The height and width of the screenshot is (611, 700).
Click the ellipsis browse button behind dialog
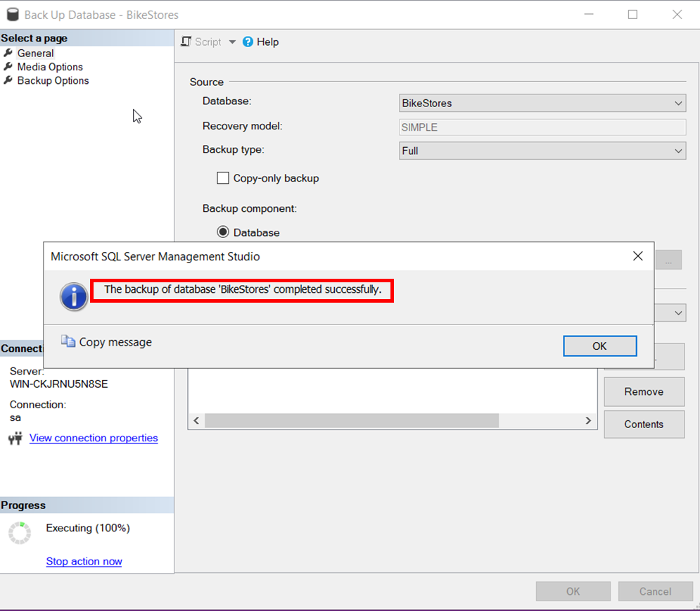[668, 260]
